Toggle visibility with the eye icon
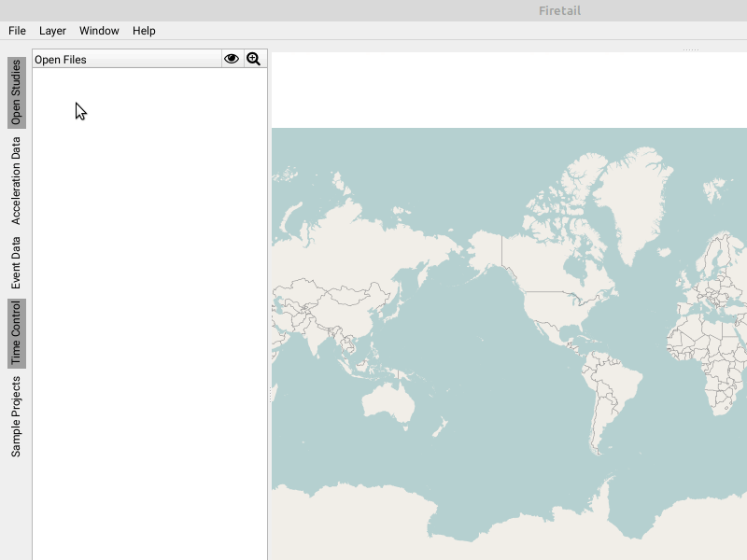Screen dimensions: 747x560 tap(232, 59)
